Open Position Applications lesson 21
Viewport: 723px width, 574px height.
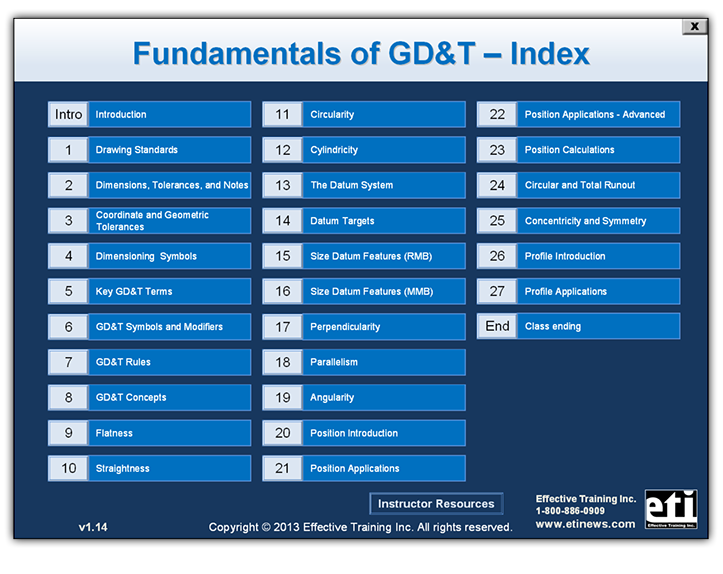coord(364,468)
